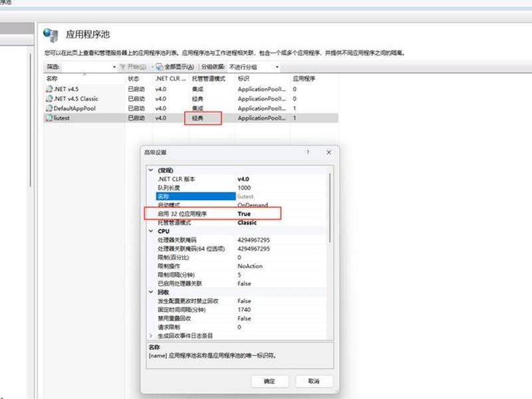
Task: Collapse the 回收 section
Action: [151, 292]
